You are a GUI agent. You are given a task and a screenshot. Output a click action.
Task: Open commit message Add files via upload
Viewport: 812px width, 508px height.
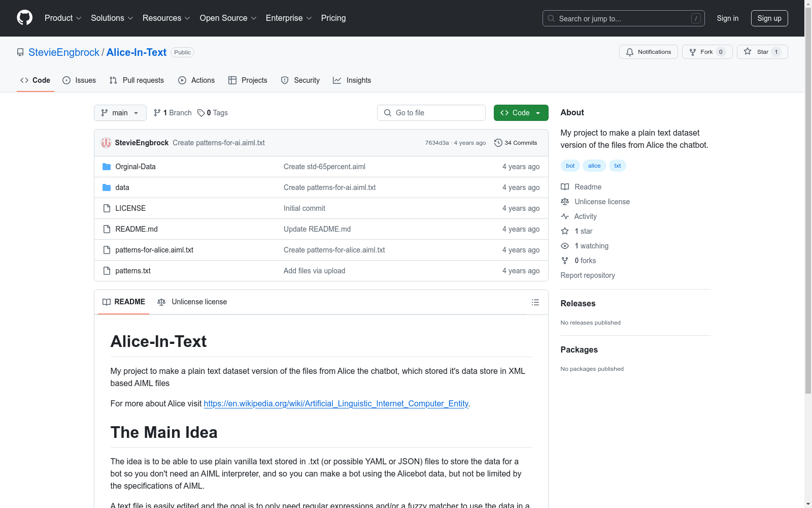[314, 271]
